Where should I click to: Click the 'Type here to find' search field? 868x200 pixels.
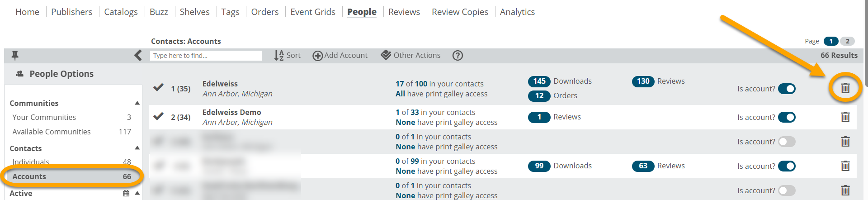206,55
